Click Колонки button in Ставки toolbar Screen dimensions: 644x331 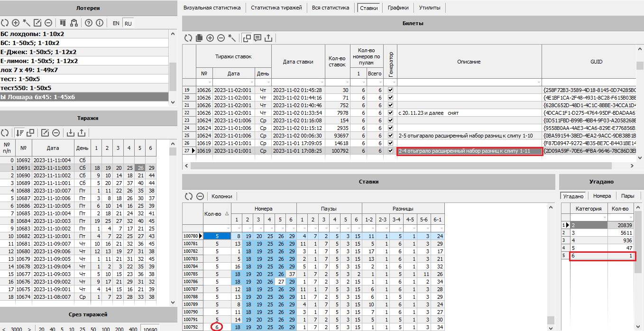tap(222, 196)
